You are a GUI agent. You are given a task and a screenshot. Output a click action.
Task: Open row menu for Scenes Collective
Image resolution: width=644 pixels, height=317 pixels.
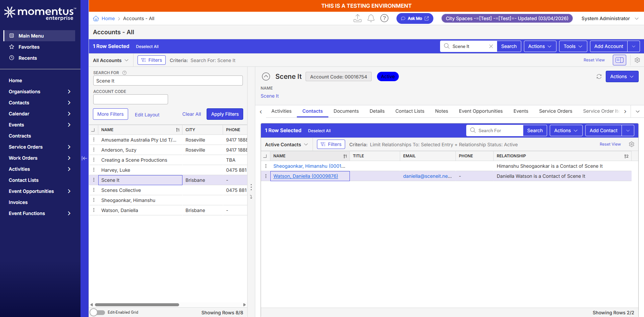[x=94, y=190]
